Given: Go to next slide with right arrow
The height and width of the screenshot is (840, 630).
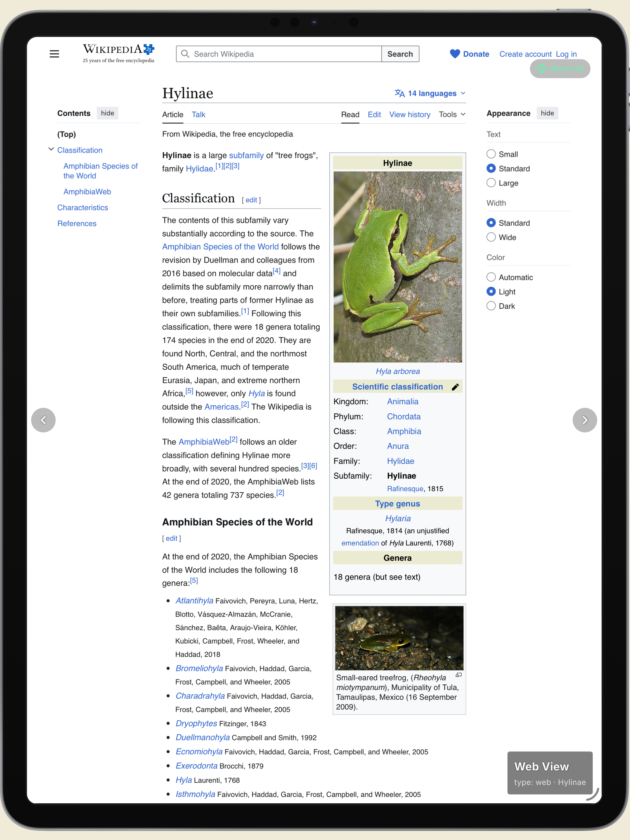Looking at the screenshot, I should pyautogui.click(x=585, y=420).
